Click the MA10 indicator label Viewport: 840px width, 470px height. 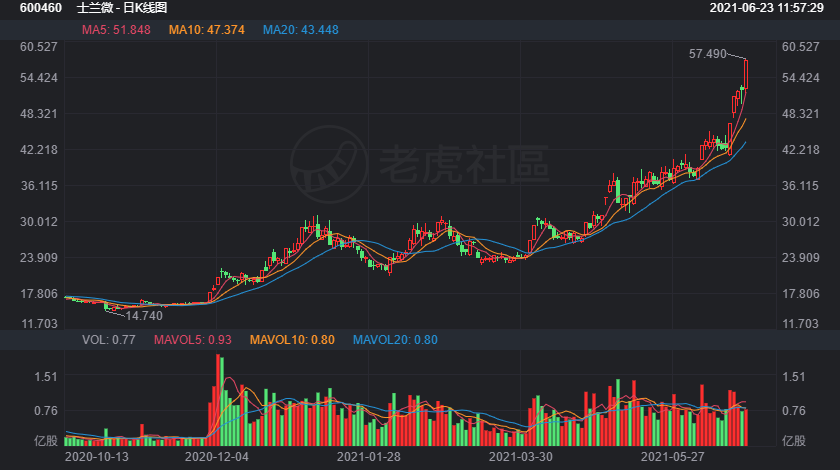(x=207, y=30)
